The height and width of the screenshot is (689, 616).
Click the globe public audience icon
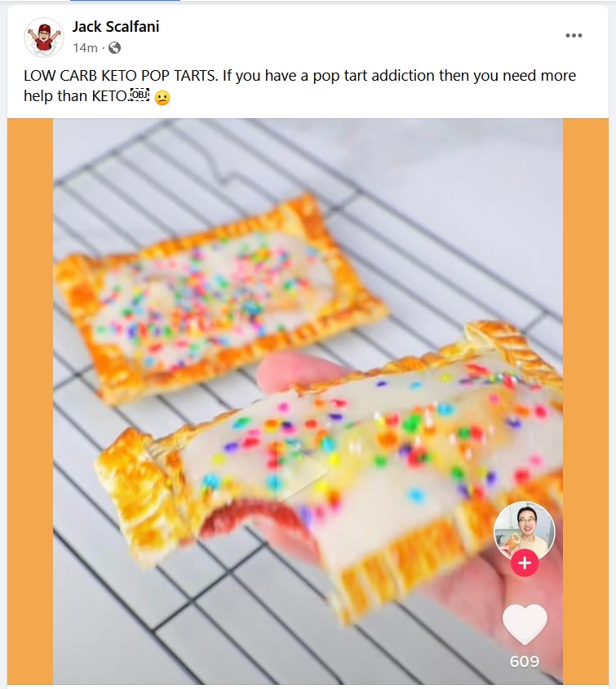point(114,48)
